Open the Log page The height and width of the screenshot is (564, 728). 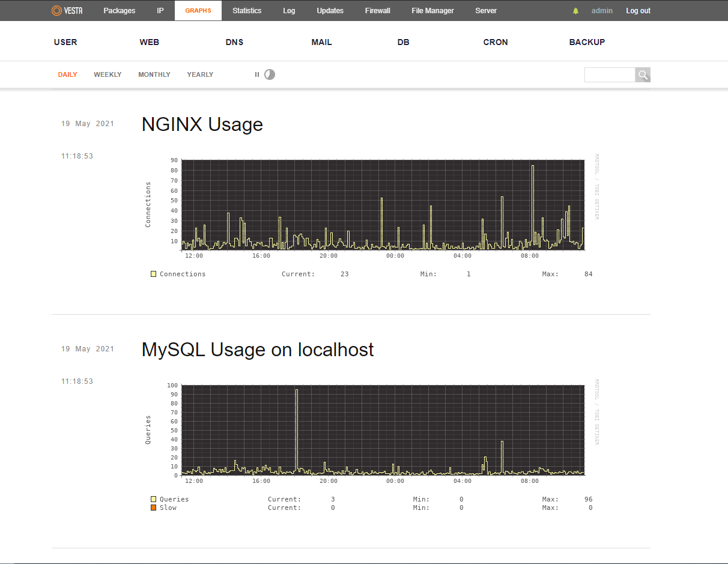coord(289,11)
